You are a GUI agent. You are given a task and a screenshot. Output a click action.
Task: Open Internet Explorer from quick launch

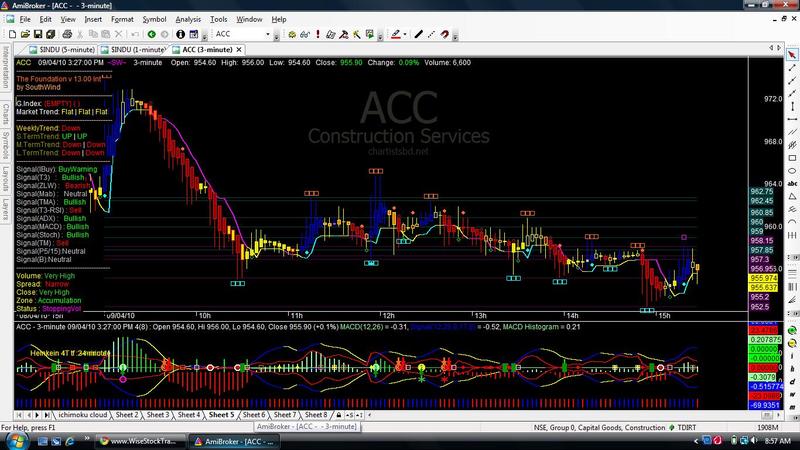coord(69,441)
